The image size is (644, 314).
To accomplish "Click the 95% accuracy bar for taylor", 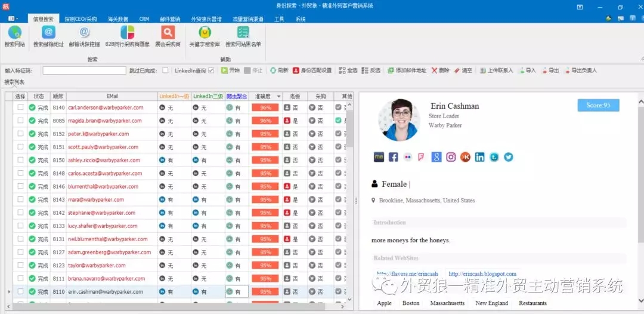I will coord(266,266).
